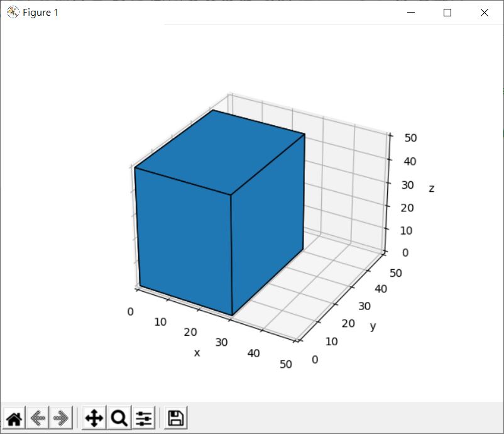Click z-axis tick label 10
The height and width of the screenshot is (434, 504).
[x=406, y=231]
